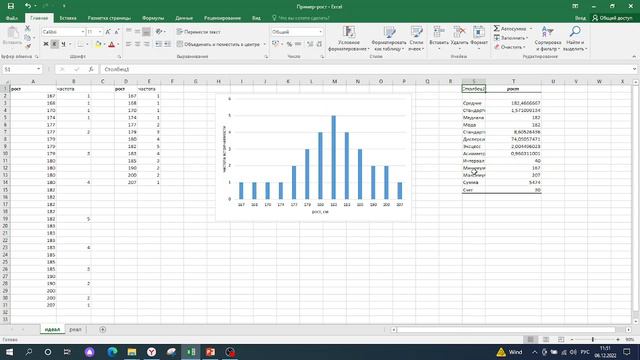Click Delete cells (Удалить) icon
This screenshot has width=640, height=360.
(x=460, y=33)
